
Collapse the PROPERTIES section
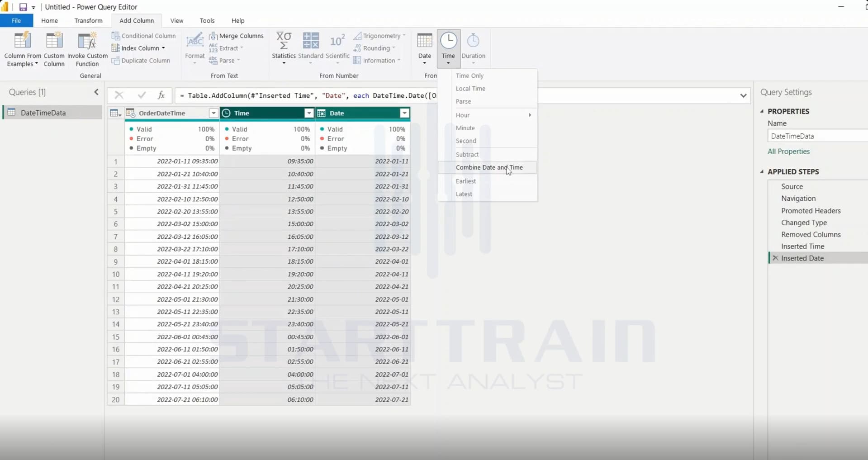(x=762, y=111)
